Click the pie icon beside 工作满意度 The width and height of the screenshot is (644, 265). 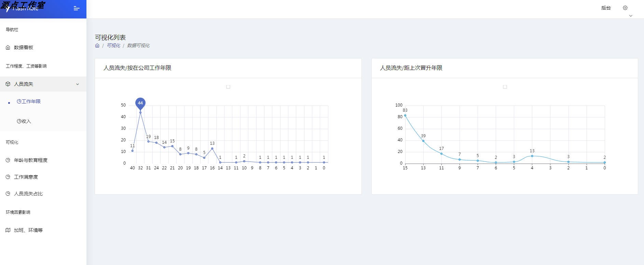click(x=8, y=177)
